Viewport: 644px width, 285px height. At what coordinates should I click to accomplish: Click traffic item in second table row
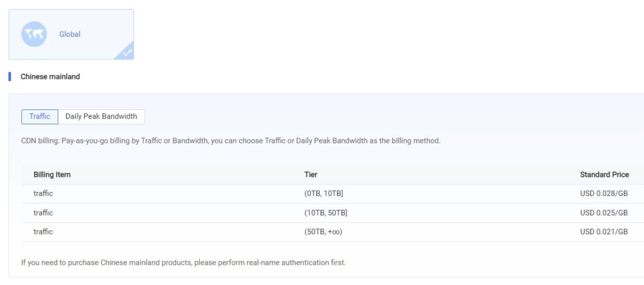(43, 213)
